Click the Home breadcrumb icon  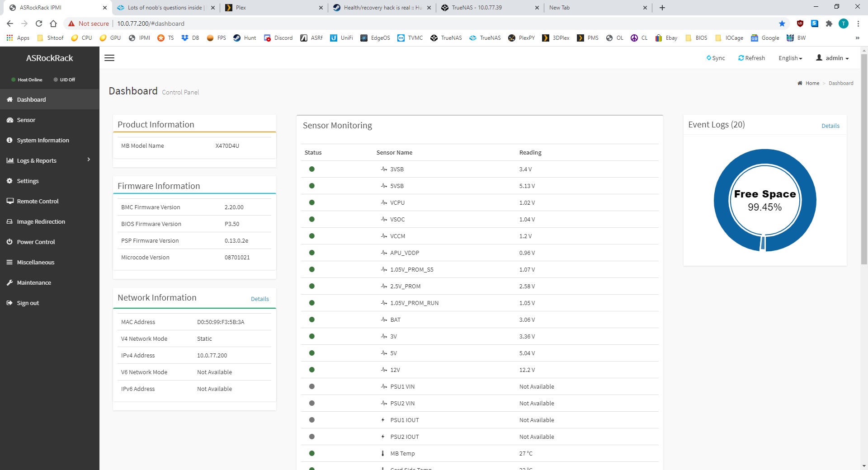[x=800, y=83]
